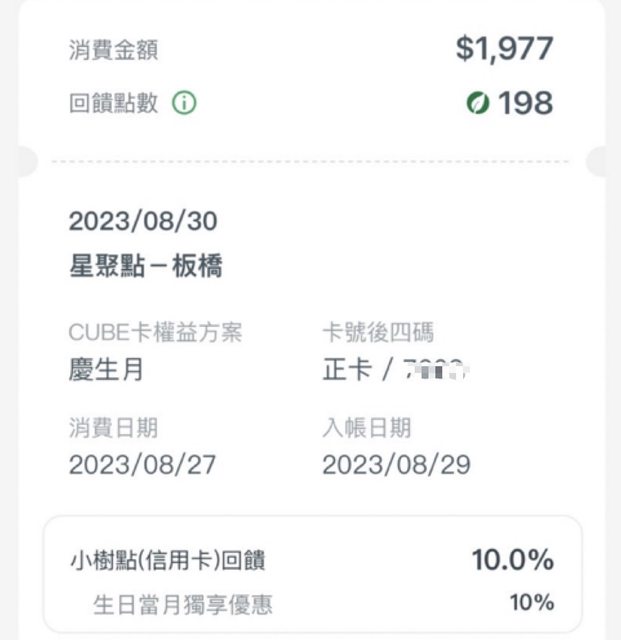The height and width of the screenshot is (640, 621).
Task: Click the green leaf points icon
Action: [x=478, y=103]
